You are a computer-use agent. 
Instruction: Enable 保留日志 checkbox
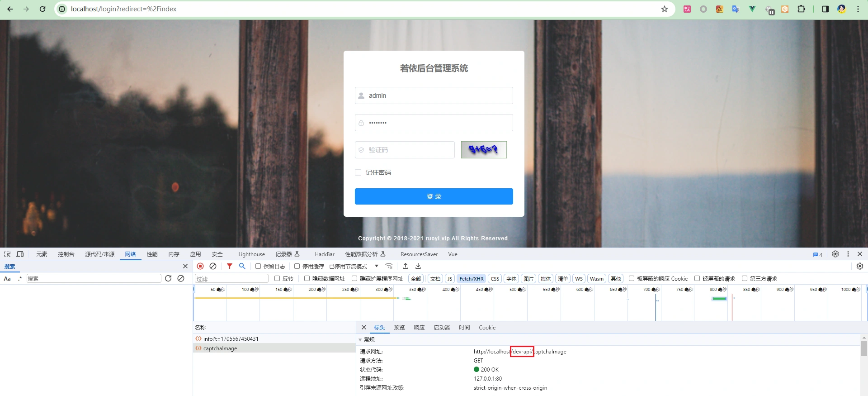(258, 266)
